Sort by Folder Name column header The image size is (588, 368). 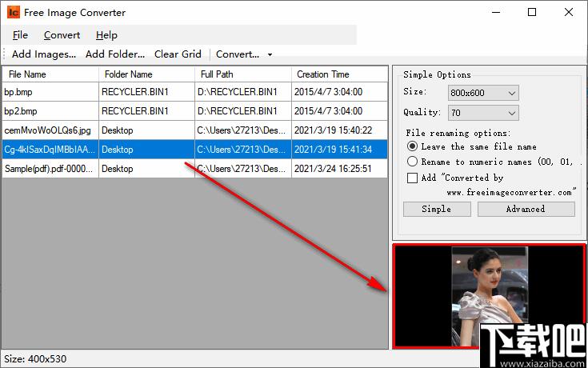[x=146, y=74]
